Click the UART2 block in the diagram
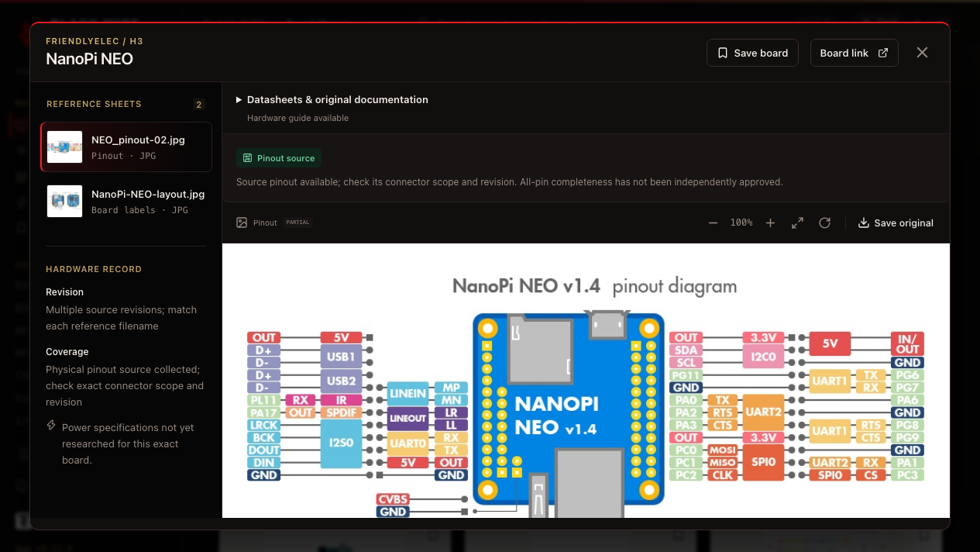 coord(762,412)
